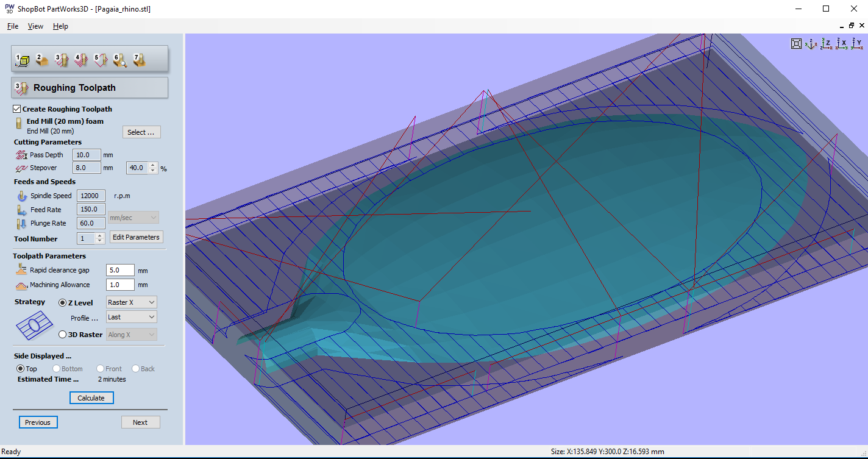
Task: Click the Roughing Toolpath header icon
Action: (22, 88)
